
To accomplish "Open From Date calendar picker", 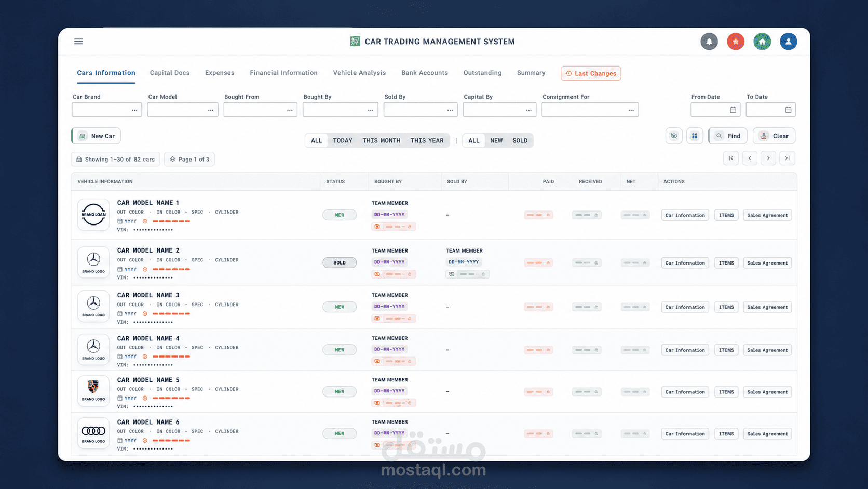I will point(733,110).
